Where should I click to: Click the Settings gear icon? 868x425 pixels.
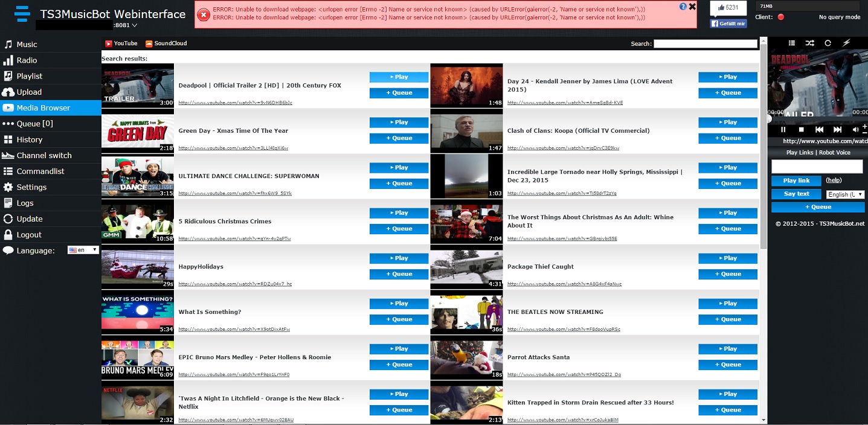coord(8,187)
